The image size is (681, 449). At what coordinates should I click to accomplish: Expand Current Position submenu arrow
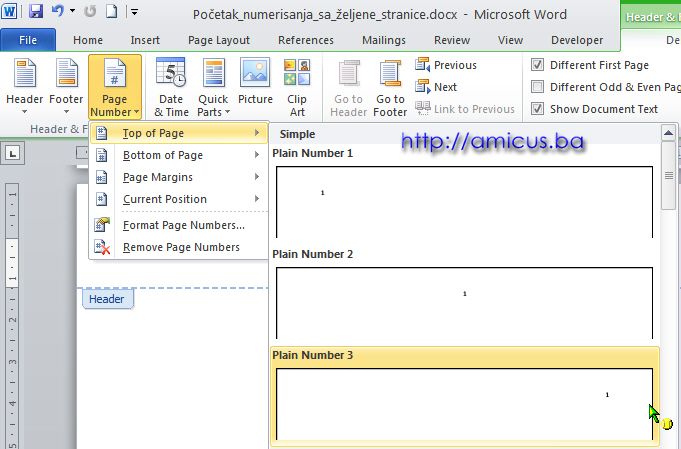(257, 199)
